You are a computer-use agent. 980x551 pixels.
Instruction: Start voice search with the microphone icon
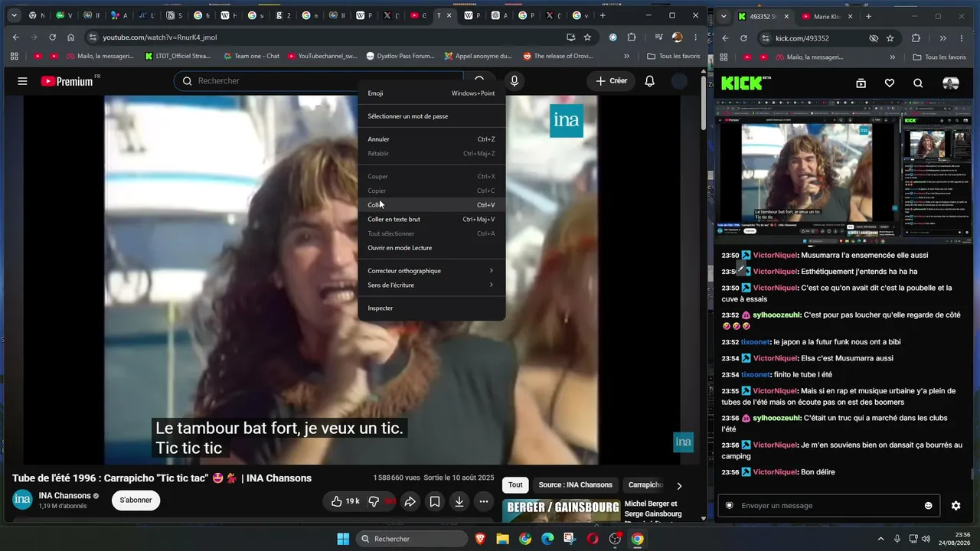514,81
